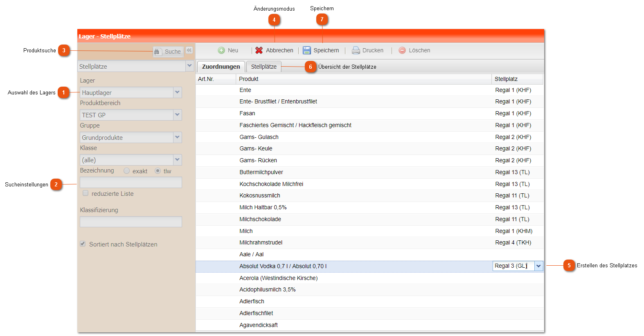This screenshot has width=644, height=336.
Task: Select the Fasan product row
Action: coord(370,114)
